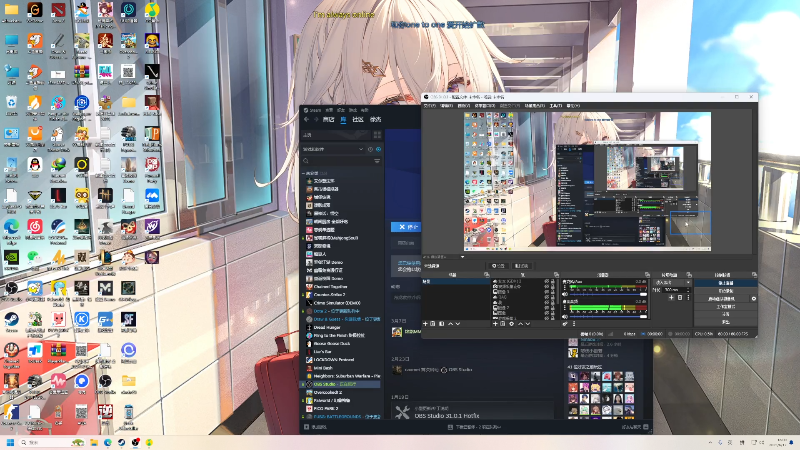Move source up in OBS Sources toolbar

click(520, 323)
